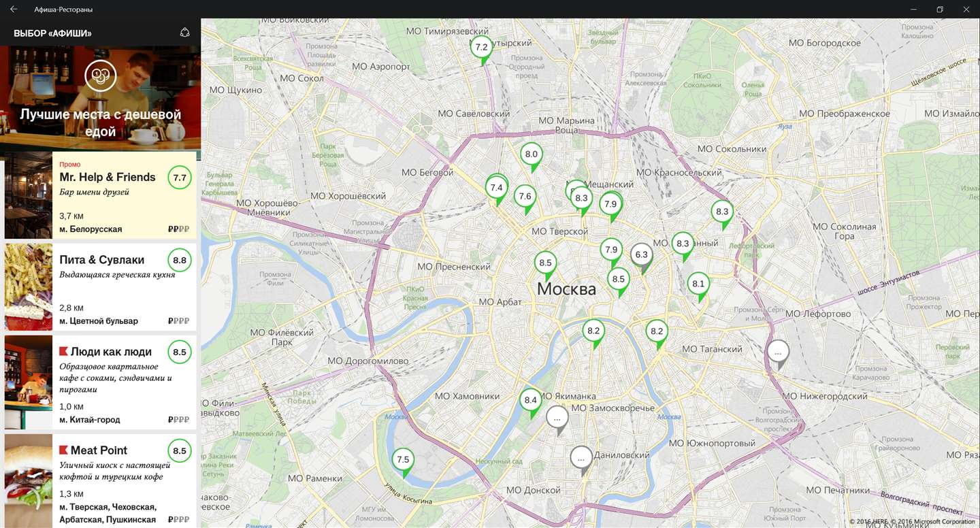Image resolution: width=980 pixels, height=528 pixels.
Task: Select the 7.2 map pin near Тимирязевский
Action: tap(482, 49)
